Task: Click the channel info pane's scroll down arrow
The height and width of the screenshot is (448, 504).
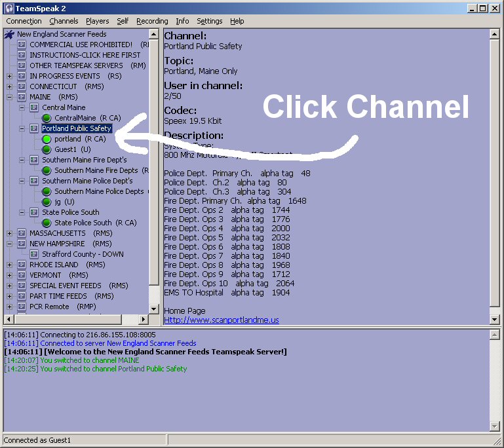Action: (494, 319)
